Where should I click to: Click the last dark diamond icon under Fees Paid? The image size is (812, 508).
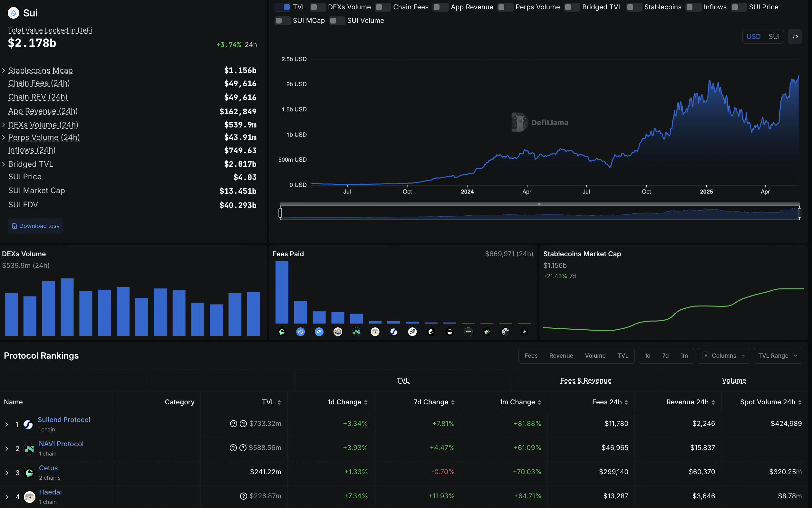click(x=524, y=332)
